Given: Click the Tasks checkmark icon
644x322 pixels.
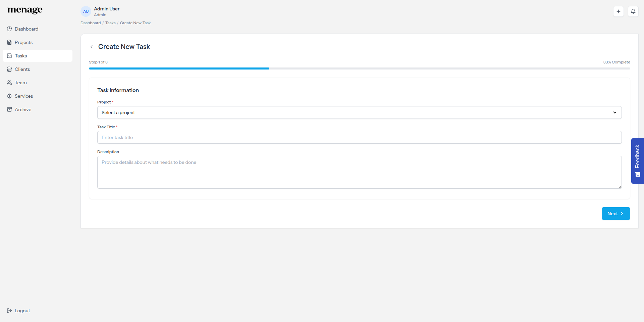Looking at the screenshot, I should click(9, 56).
